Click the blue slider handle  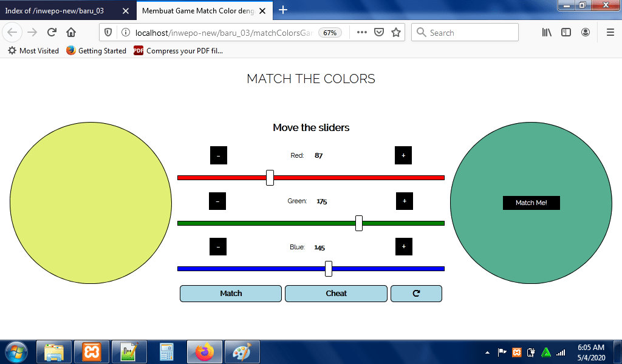tap(329, 269)
